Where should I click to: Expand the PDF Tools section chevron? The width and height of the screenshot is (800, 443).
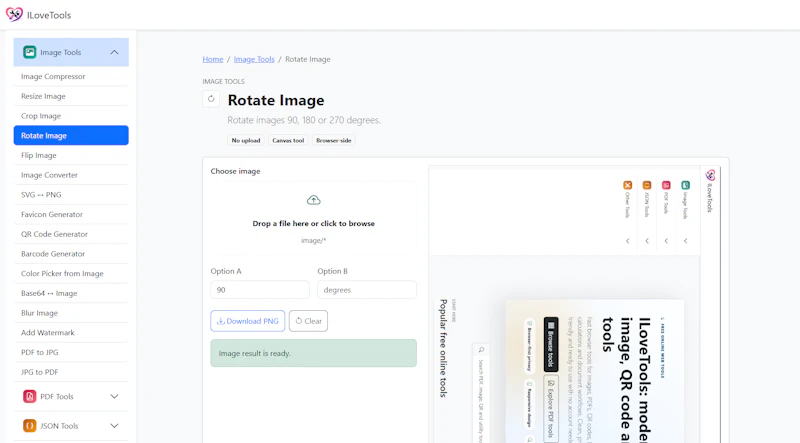pyautogui.click(x=114, y=396)
